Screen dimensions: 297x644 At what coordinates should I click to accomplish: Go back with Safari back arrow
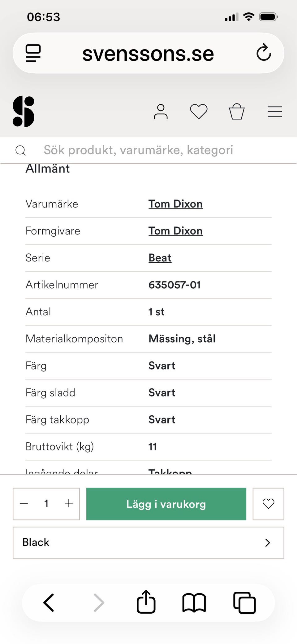tap(49, 602)
